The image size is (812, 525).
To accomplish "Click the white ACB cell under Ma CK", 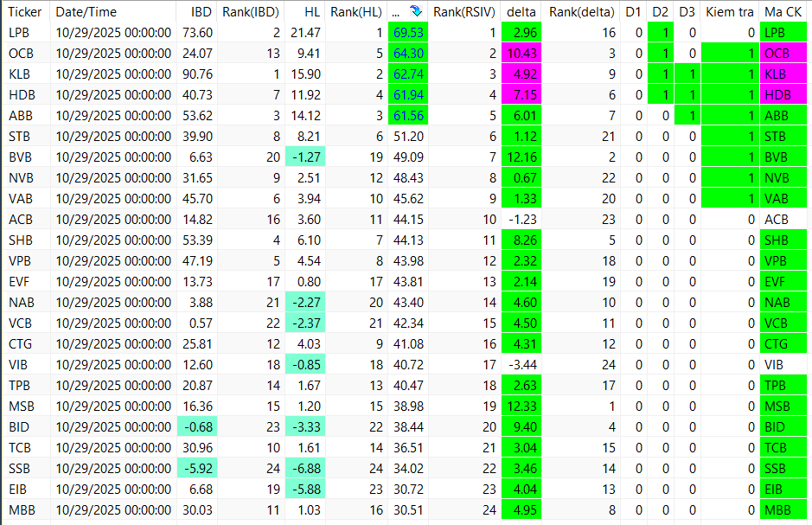I will (783, 220).
